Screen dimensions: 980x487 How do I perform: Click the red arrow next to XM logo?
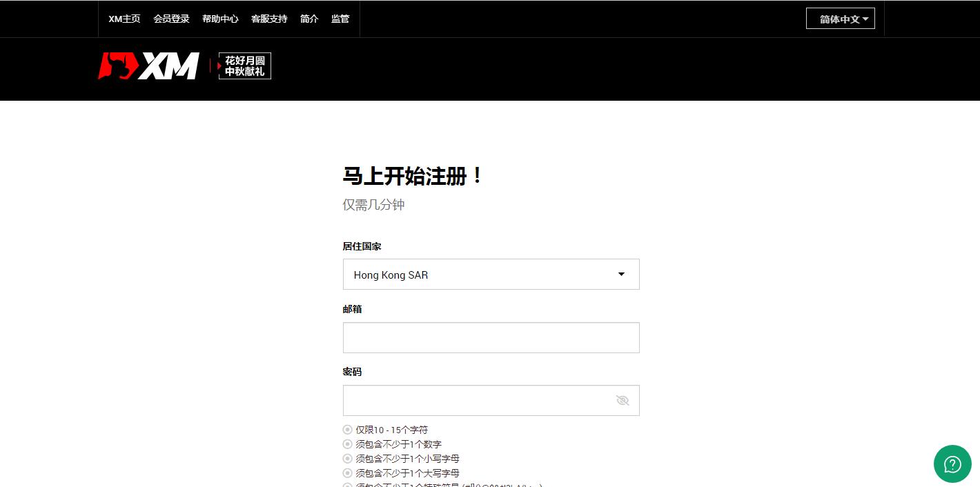tap(220, 66)
